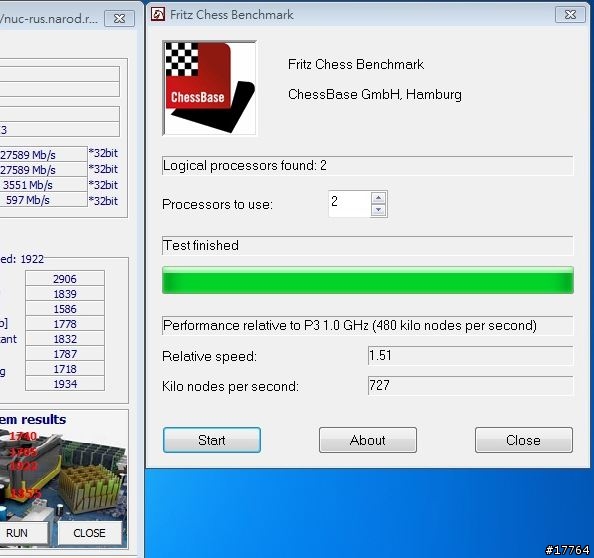
Task: Click the 1778 score cell
Action: [x=65, y=324]
